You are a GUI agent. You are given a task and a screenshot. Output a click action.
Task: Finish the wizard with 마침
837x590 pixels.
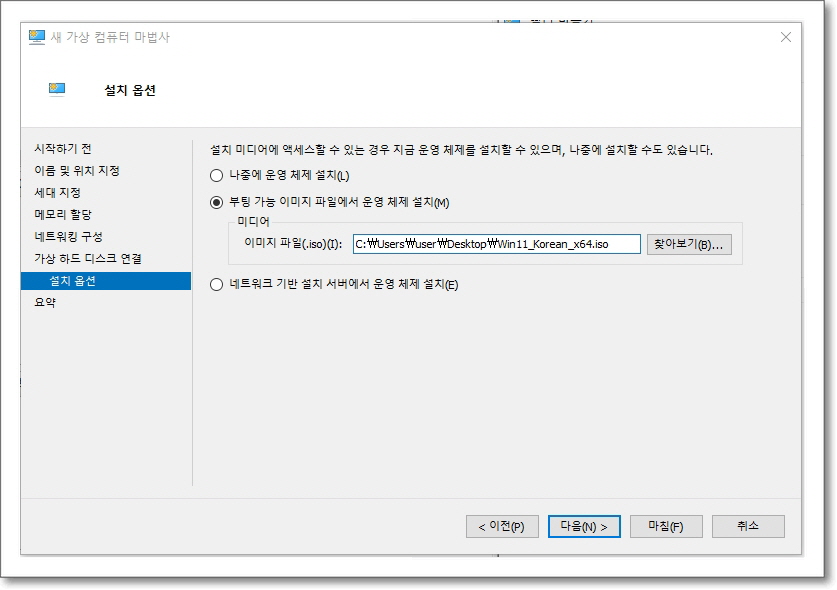pos(664,525)
